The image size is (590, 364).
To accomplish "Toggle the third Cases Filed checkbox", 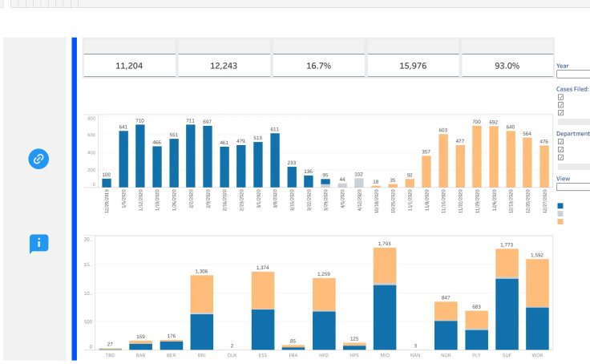I will click(x=560, y=113).
